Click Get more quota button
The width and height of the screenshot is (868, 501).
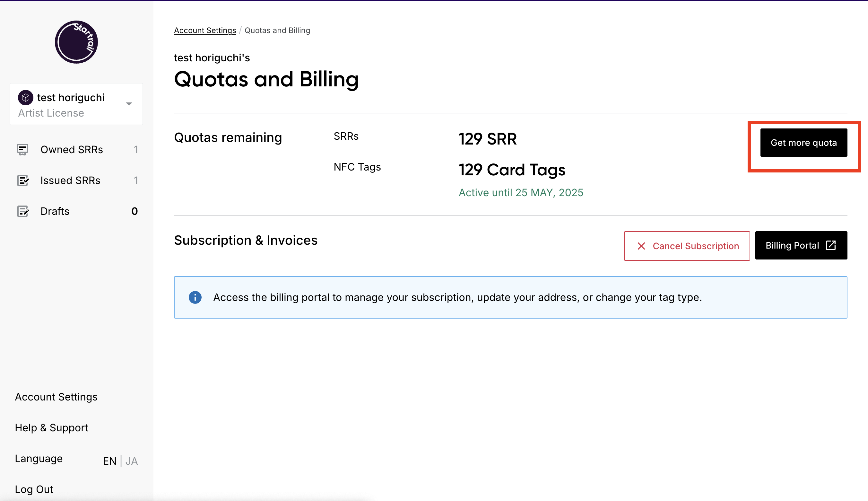point(803,143)
